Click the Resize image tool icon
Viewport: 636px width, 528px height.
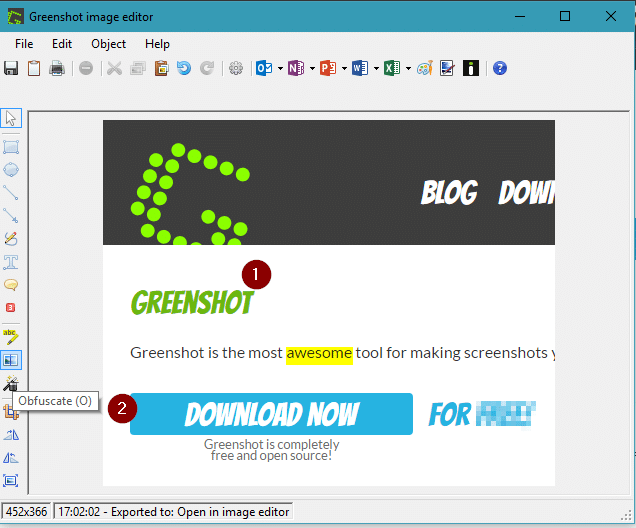[11, 481]
